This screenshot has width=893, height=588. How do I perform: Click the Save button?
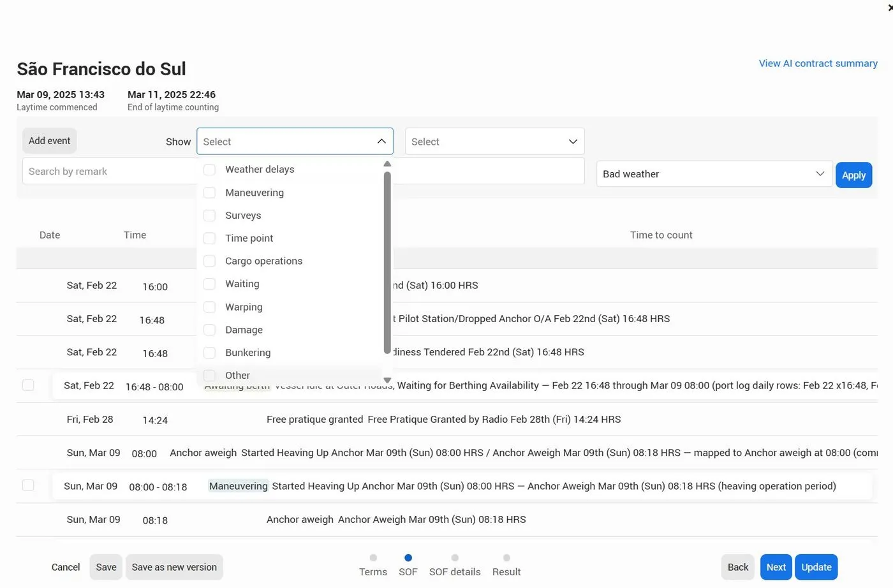tap(106, 567)
